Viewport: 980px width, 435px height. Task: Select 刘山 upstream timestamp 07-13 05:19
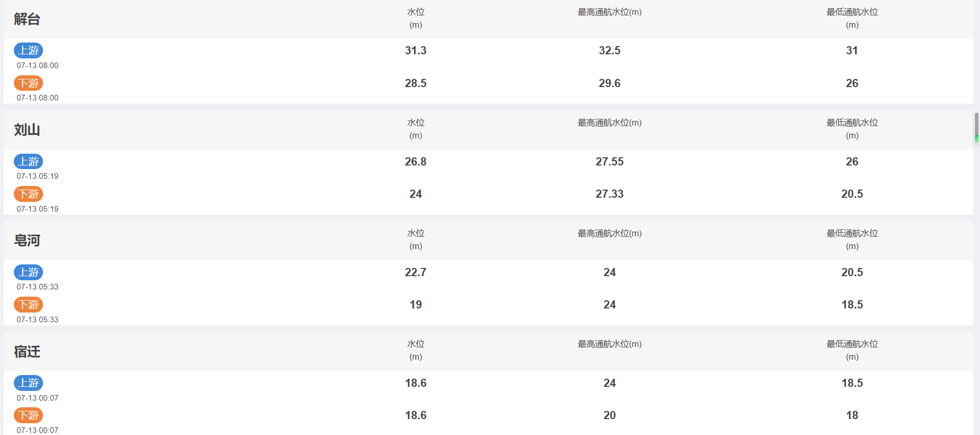click(x=37, y=176)
